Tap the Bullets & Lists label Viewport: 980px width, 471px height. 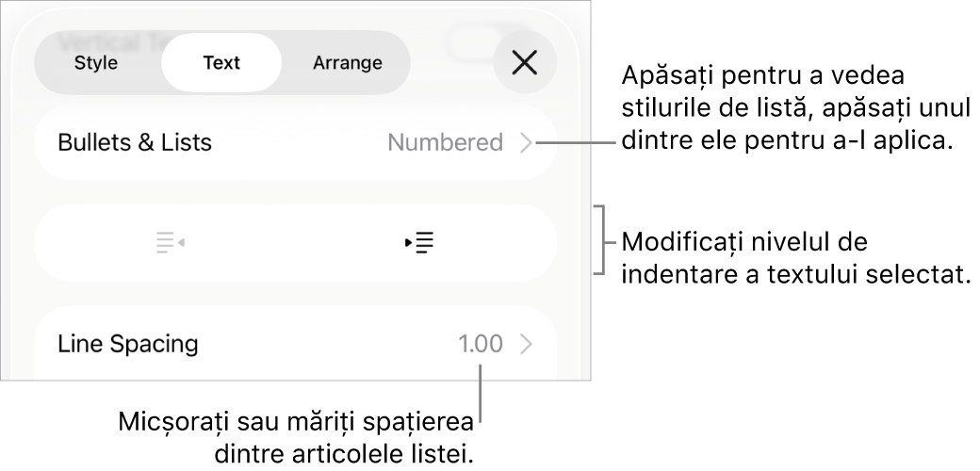[x=135, y=143]
